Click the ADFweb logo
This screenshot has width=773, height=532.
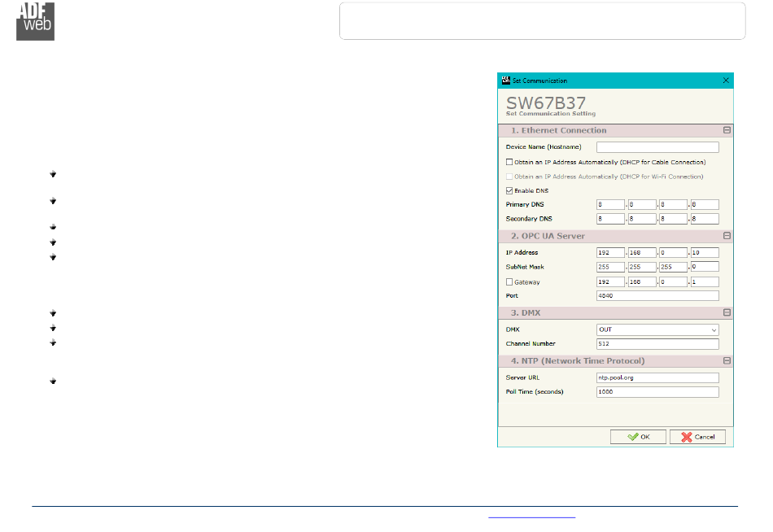(35, 20)
